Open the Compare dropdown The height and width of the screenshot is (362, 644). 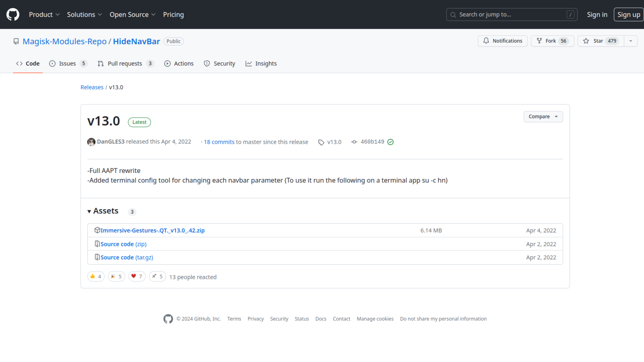[543, 117]
